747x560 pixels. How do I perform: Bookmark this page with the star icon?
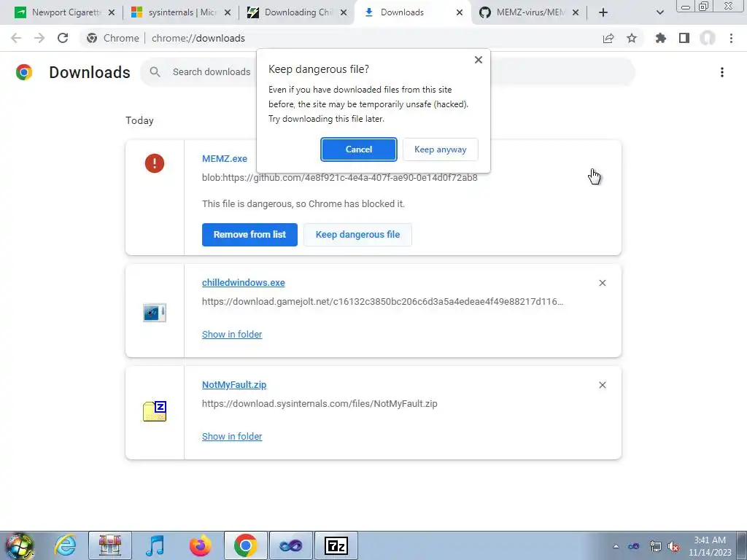[632, 38]
